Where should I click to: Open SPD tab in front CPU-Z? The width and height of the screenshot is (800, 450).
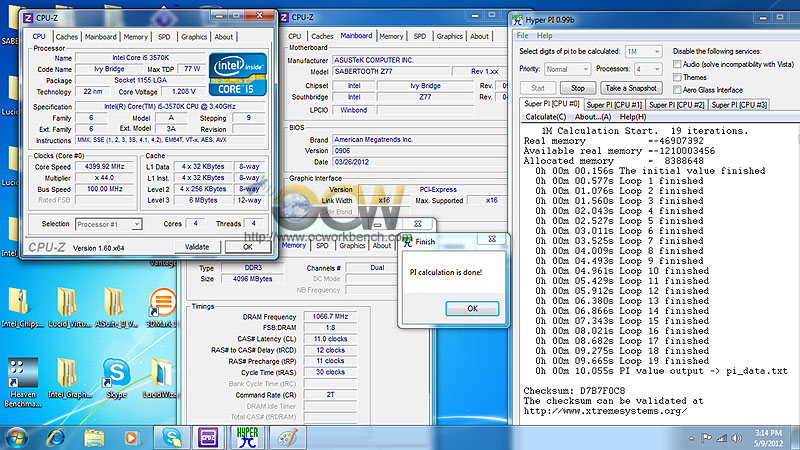click(164, 37)
